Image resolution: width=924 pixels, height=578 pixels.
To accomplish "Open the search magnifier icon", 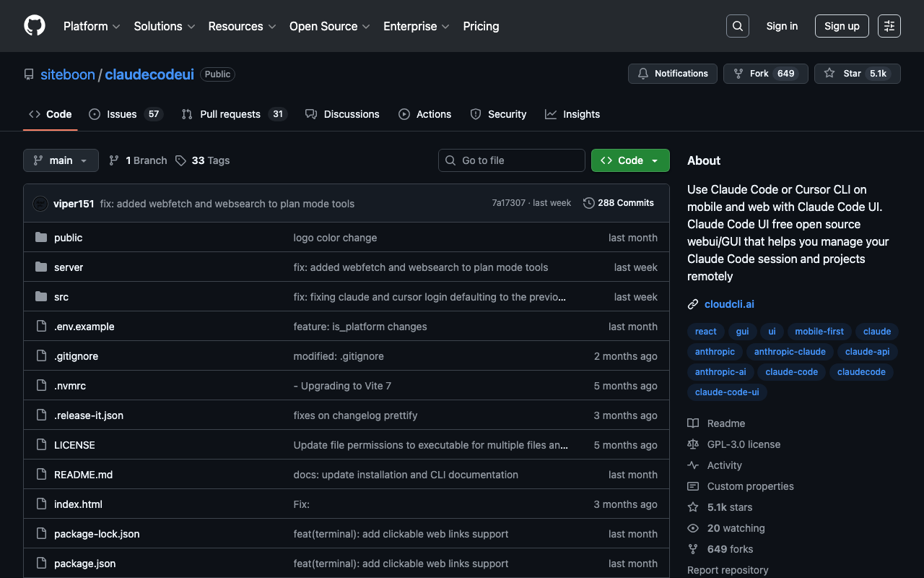I will [x=737, y=26].
